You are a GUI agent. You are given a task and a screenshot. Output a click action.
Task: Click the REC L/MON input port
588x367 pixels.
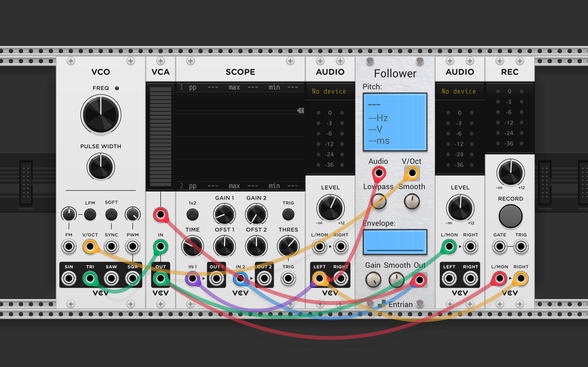[x=500, y=278]
